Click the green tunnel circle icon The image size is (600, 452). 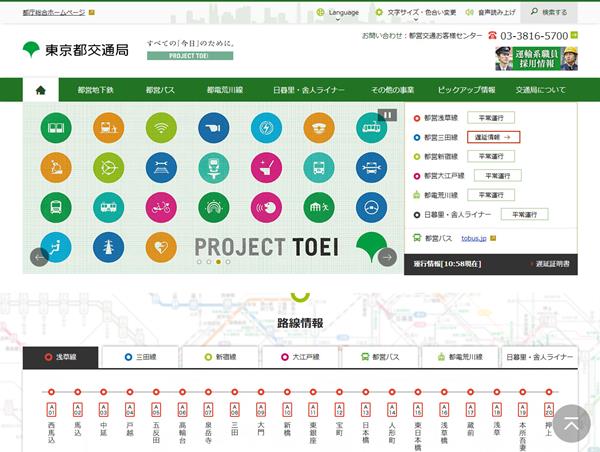214,207
